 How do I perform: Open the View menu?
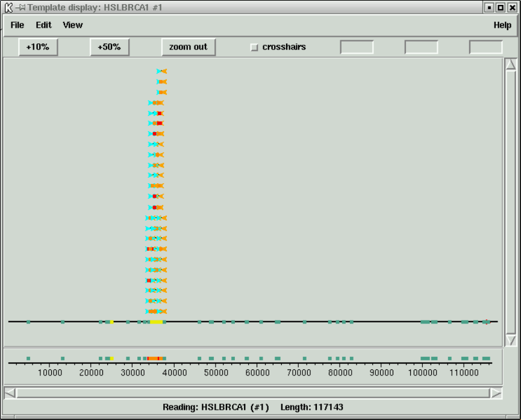coord(73,25)
